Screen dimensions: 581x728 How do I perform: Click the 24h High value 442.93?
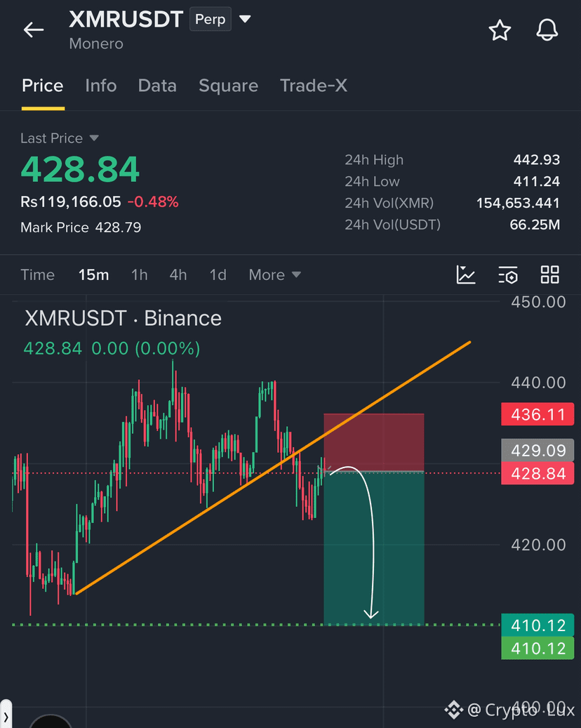[537, 160]
